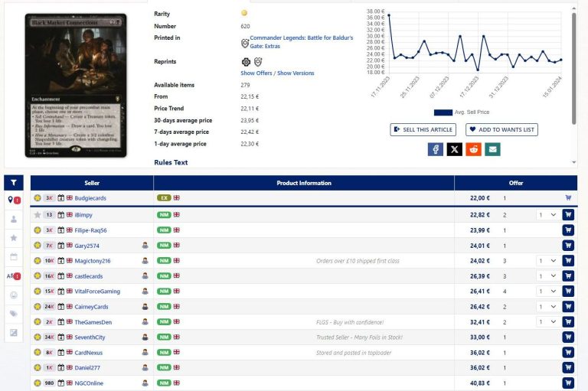Screen dimensions: 588x391
Task: Open the first reprint set icon
Action: (246, 62)
